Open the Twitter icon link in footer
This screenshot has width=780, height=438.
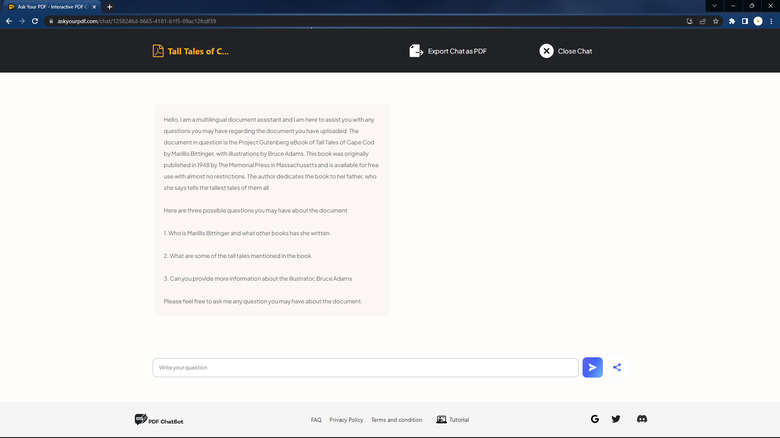(616, 419)
